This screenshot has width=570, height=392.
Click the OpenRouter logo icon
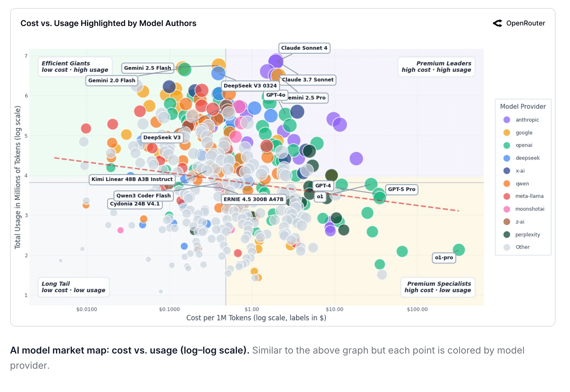[x=497, y=23]
